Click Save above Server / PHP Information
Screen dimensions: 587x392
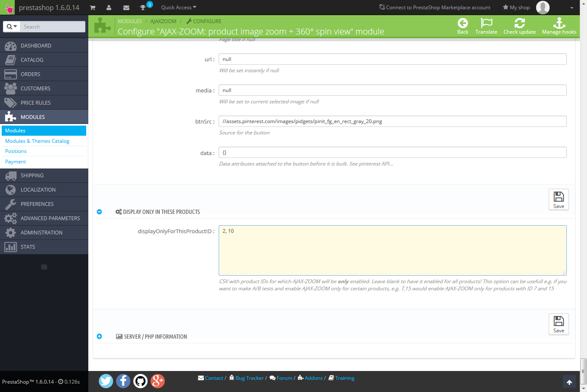click(x=559, y=324)
